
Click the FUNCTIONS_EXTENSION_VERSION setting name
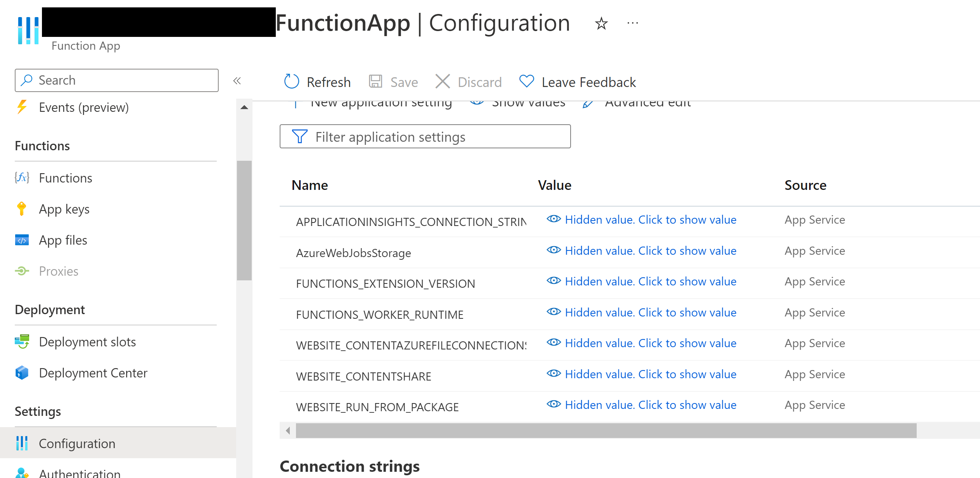click(x=385, y=284)
